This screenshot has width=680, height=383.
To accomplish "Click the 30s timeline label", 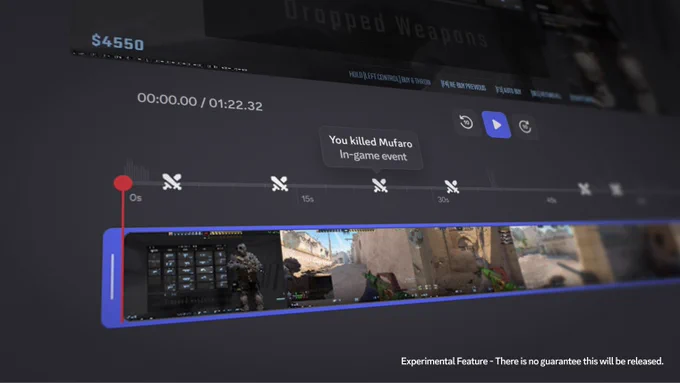I will point(443,200).
